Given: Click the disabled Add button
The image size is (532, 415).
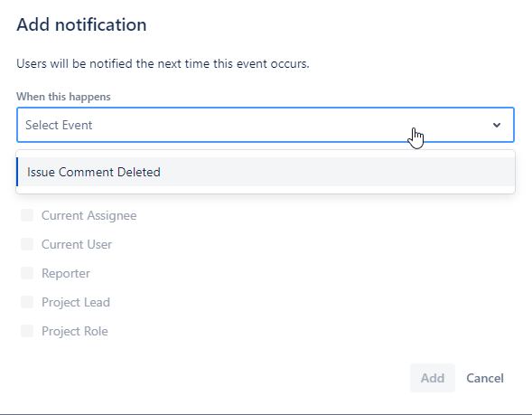Looking at the screenshot, I should point(433,378).
